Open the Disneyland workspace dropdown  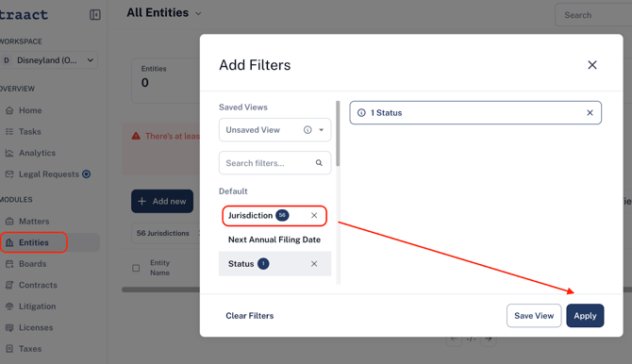(x=49, y=60)
